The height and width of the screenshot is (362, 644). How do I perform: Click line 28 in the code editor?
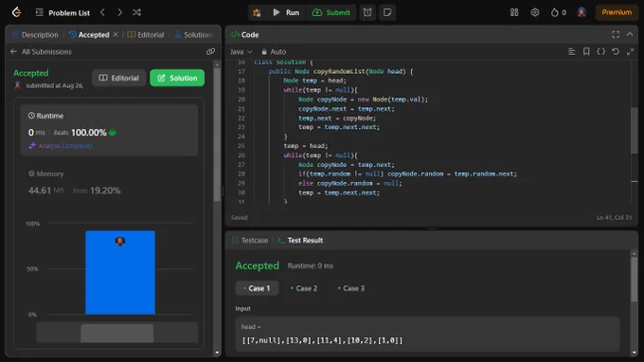click(x=406, y=173)
